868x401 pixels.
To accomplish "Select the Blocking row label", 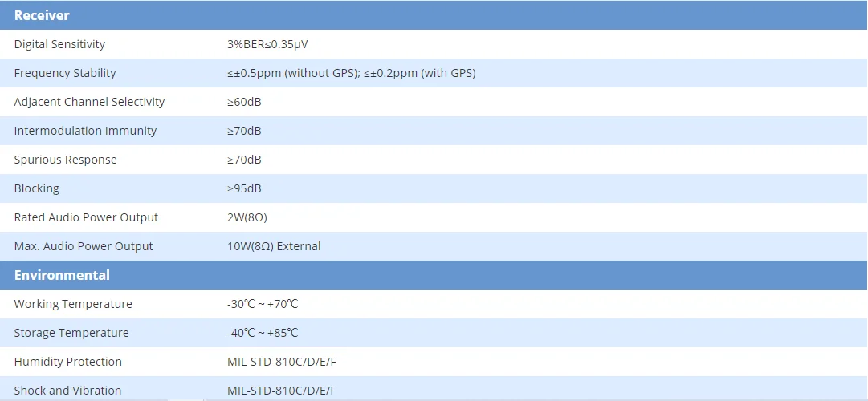I will [36, 188].
